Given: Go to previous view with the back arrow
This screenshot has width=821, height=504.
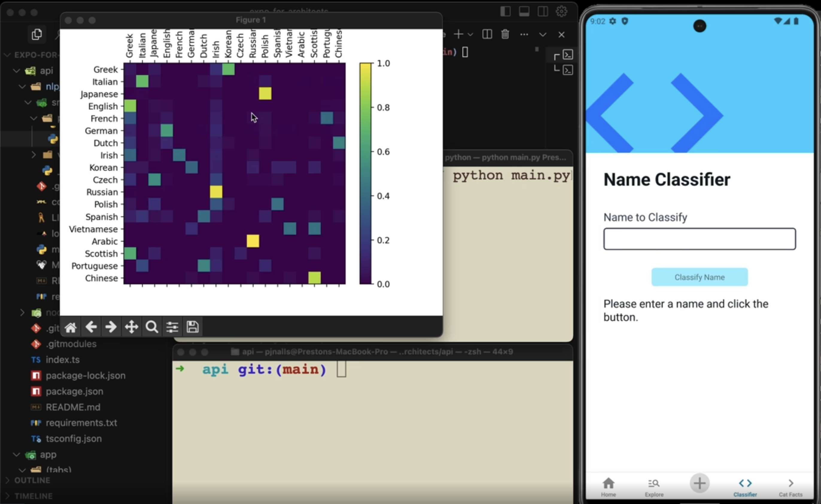Looking at the screenshot, I should tap(91, 327).
